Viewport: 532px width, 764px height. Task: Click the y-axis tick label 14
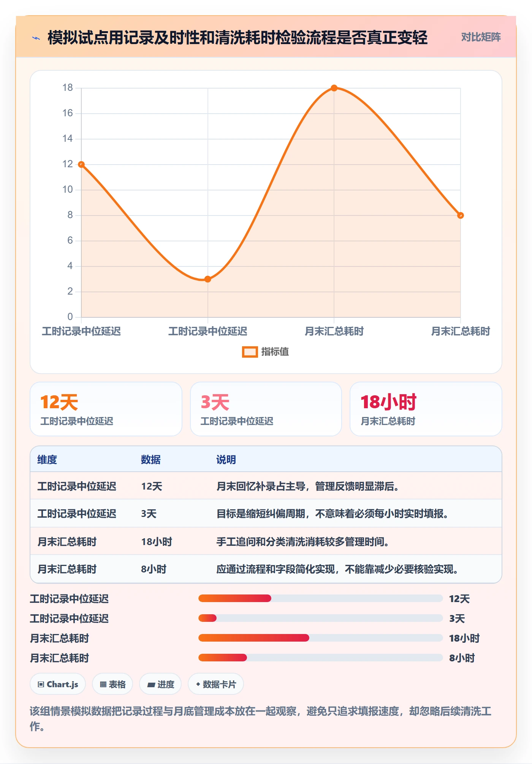pyautogui.click(x=68, y=139)
